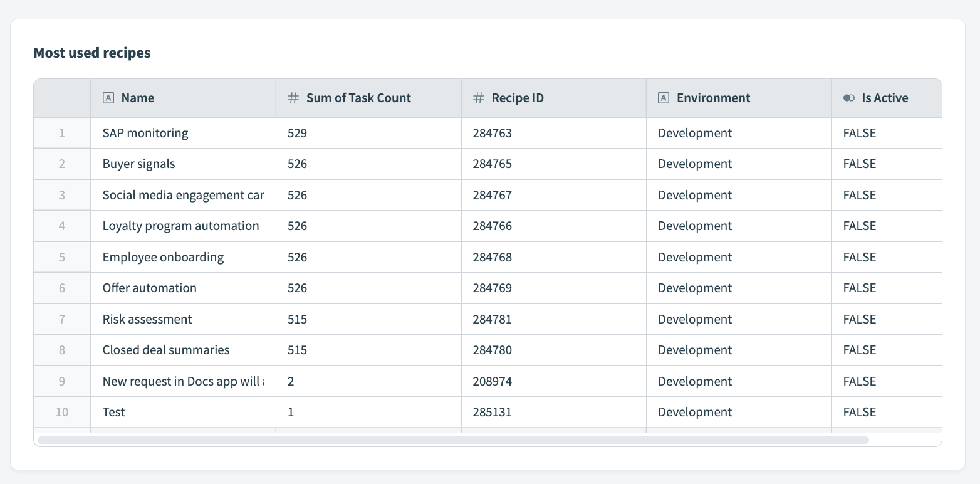
Task: Click the Closed deal summaries cell
Action: 166,350
